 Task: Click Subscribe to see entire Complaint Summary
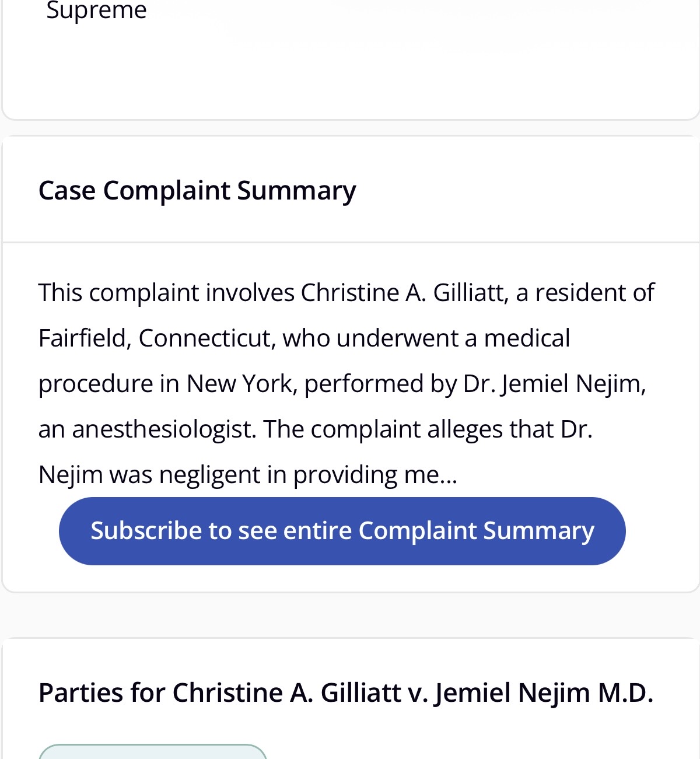tap(342, 531)
